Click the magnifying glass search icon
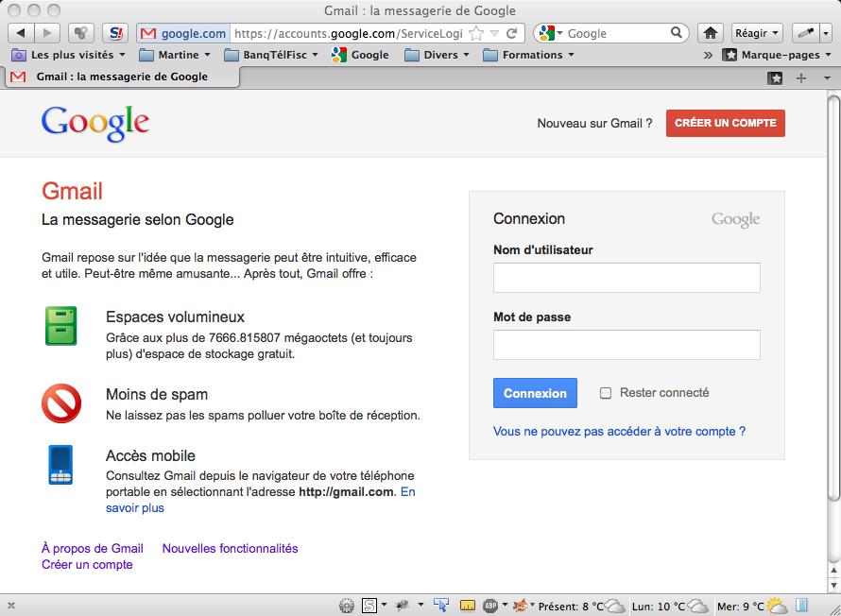The width and height of the screenshot is (841, 616). [x=677, y=33]
